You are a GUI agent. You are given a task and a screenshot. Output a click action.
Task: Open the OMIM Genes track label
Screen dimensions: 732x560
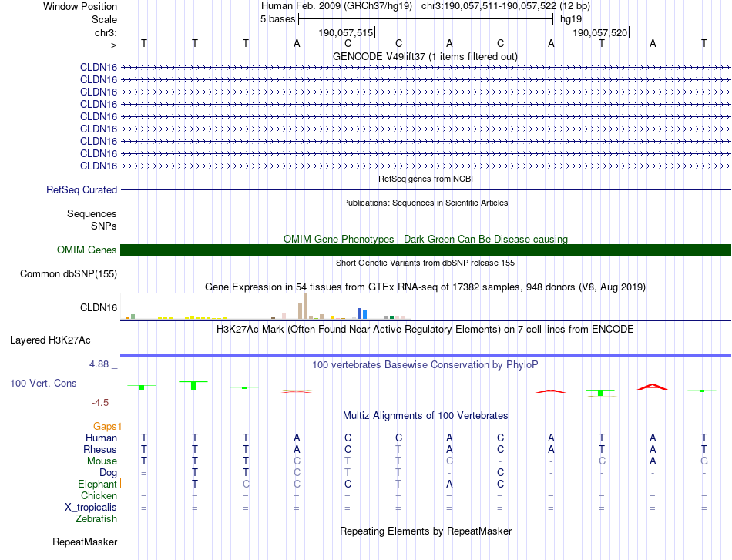[87, 250]
